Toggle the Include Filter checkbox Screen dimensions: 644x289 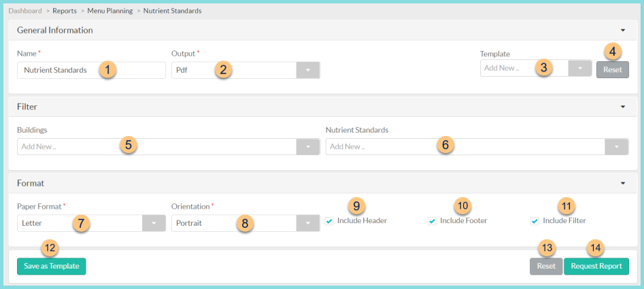[535, 221]
